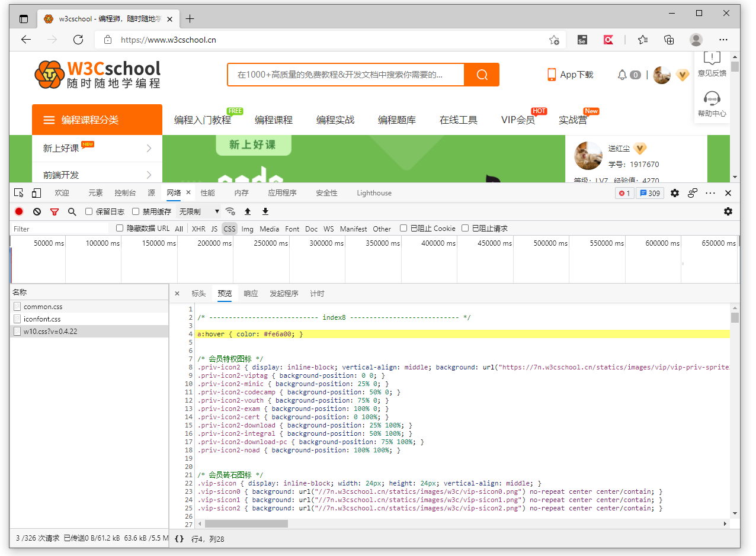The height and width of the screenshot is (556, 756).
Task: Open DevTools settings gear next to issues counter
Action: point(675,193)
